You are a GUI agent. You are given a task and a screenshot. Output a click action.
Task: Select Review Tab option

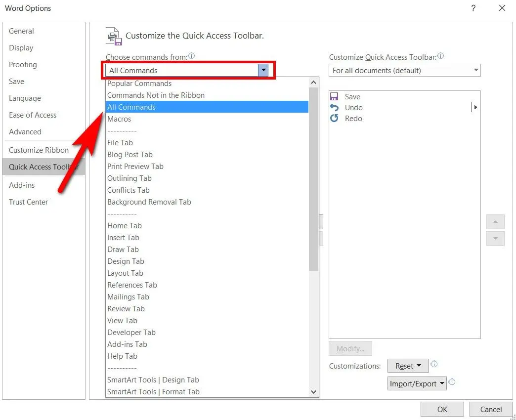[207, 308]
